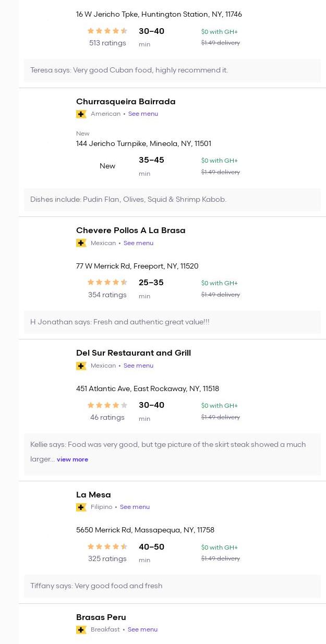Screen dimensions: 326x644
Task: Click GH+ badge icon beside Churrasqueira Bairrada
Action: [x=81, y=114]
